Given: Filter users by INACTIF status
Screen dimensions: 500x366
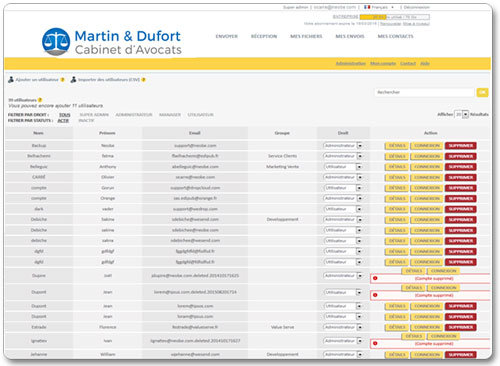Looking at the screenshot, I should [86, 121].
